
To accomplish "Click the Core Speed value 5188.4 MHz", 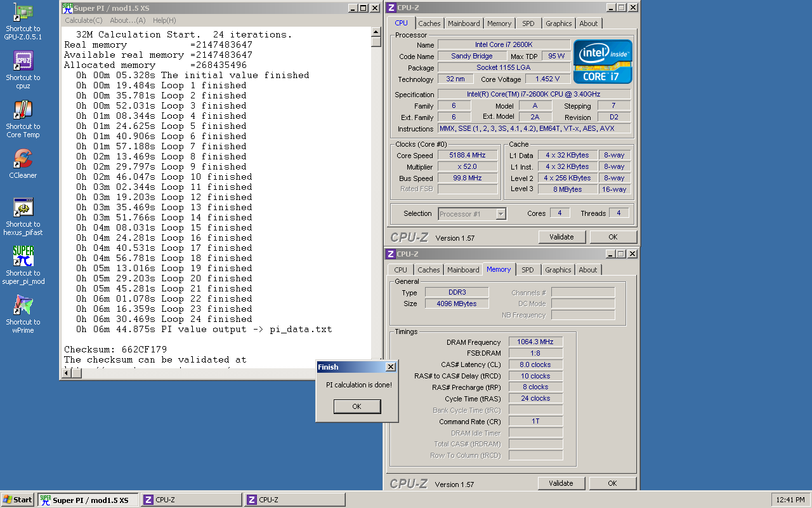I will (x=468, y=156).
